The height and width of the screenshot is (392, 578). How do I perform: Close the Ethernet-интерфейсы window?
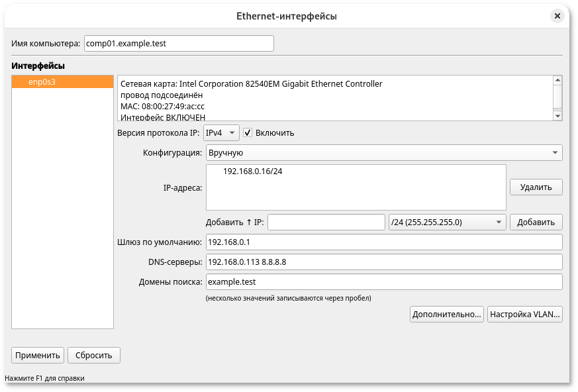point(557,16)
